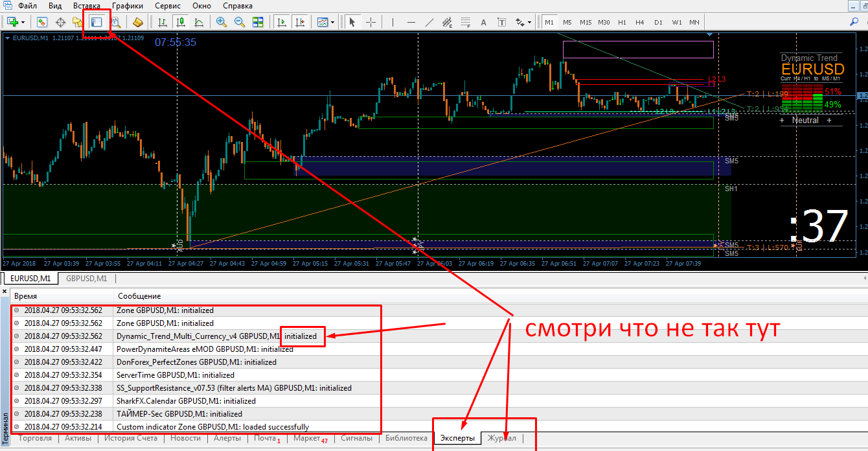Toggle chart shift button
The height and width of the screenshot is (451, 868).
tap(300, 22)
